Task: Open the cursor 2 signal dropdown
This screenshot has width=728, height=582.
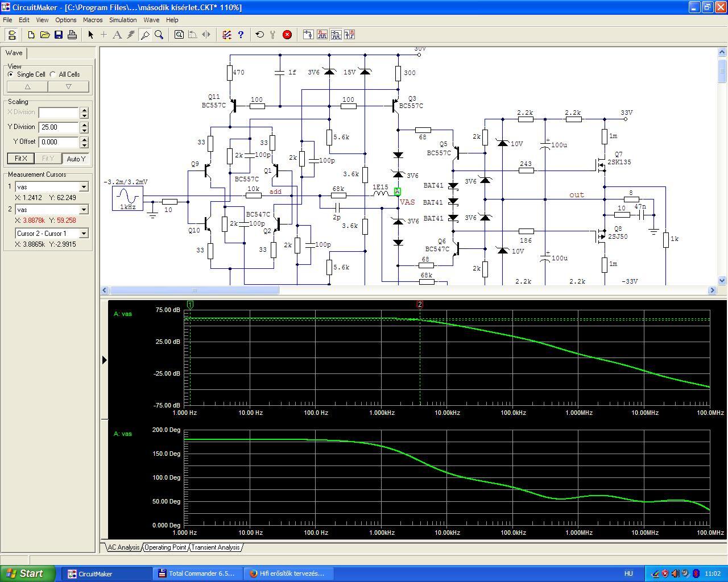Action: point(84,210)
